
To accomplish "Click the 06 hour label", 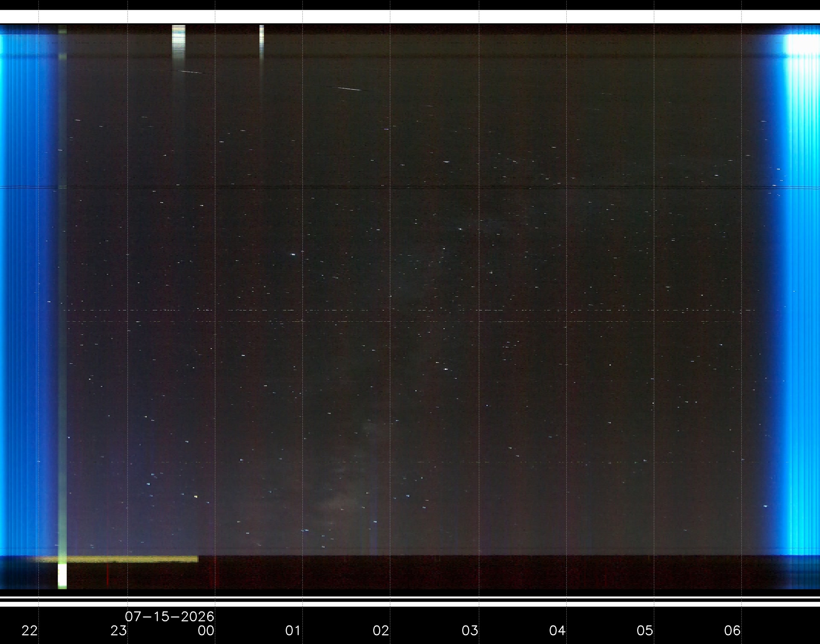I will pos(732,630).
